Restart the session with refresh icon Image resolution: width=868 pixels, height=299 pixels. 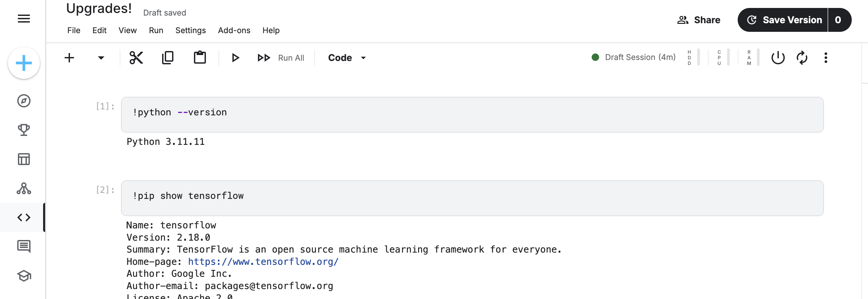802,58
